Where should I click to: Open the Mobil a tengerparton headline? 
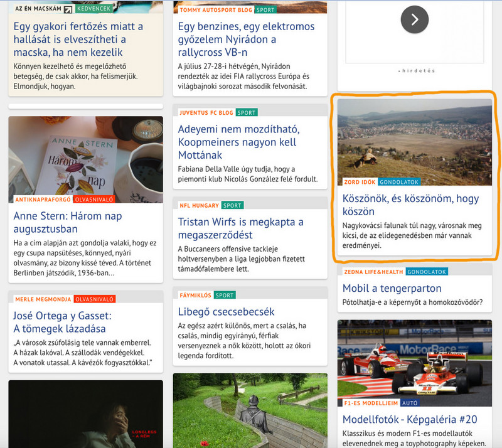(392, 288)
